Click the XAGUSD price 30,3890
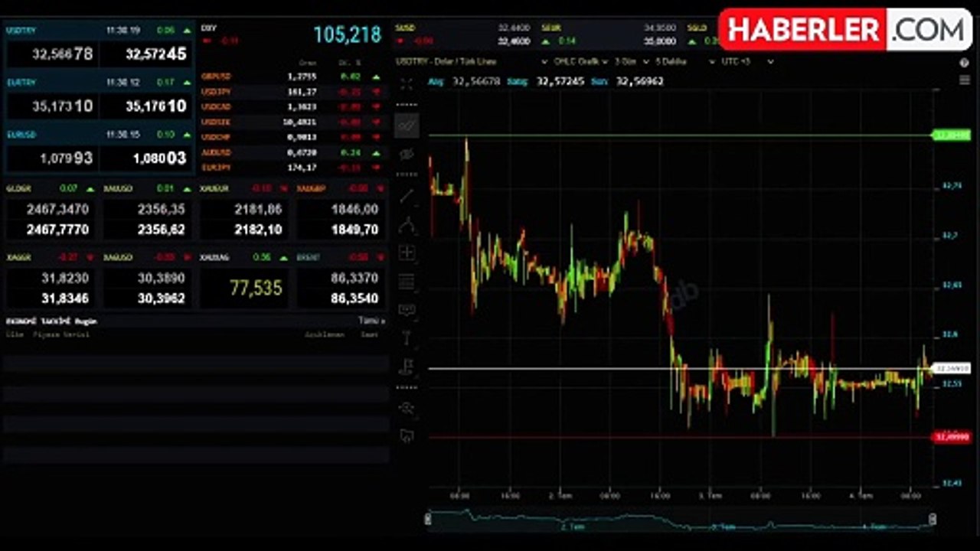Screen dimensions: 980x551 click(x=161, y=279)
